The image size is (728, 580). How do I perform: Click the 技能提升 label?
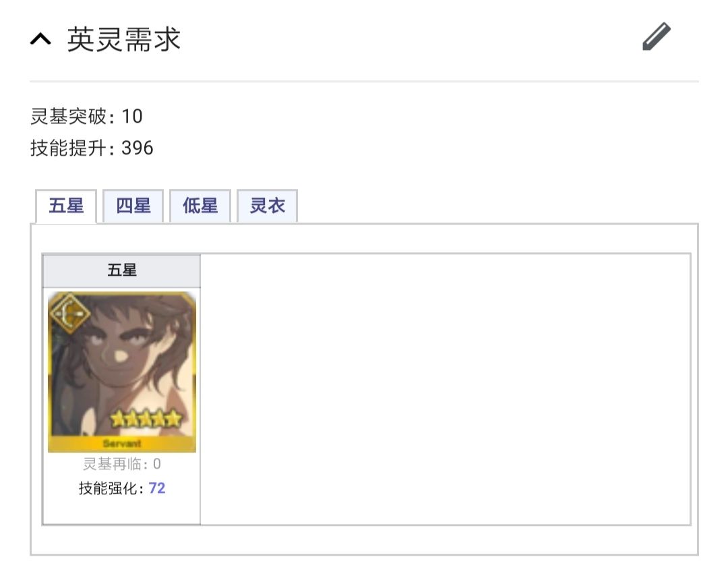(x=69, y=148)
